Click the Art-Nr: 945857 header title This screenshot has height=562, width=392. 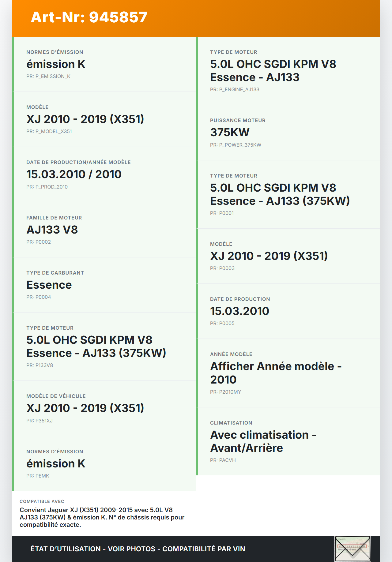[x=89, y=17]
